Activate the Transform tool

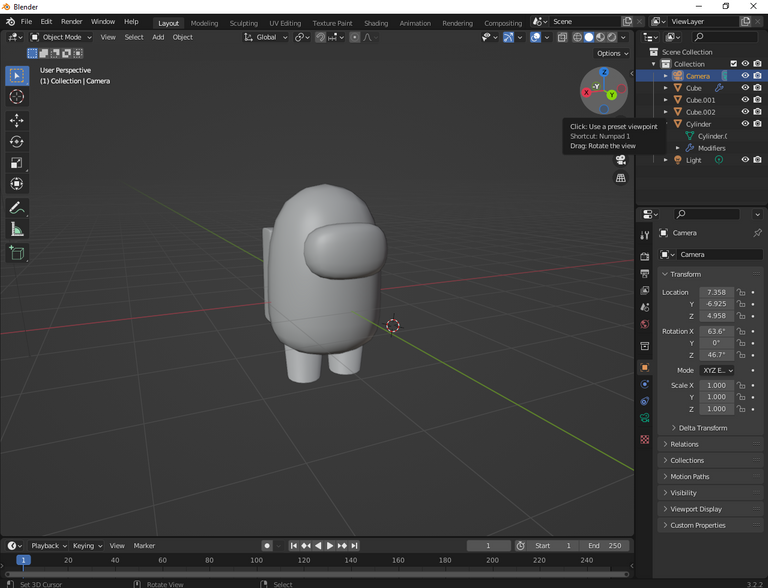pos(17,184)
